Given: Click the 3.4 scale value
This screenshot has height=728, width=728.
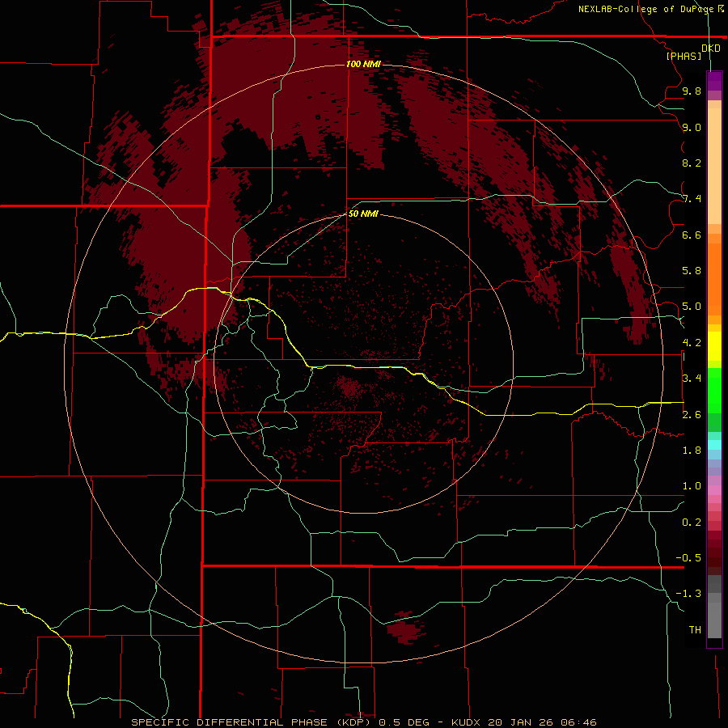Looking at the screenshot, I should pyautogui.click(x=692, y=379).
